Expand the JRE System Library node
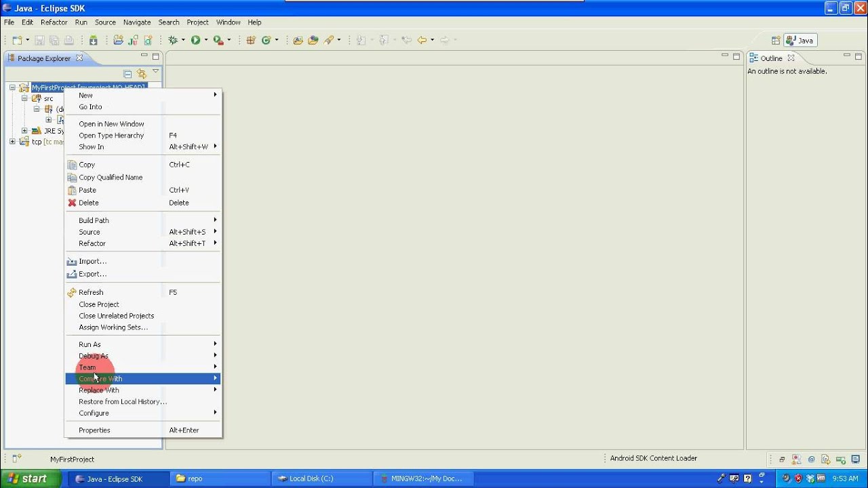The width and height of the screenshot is (868, 488). coord(24,131)
